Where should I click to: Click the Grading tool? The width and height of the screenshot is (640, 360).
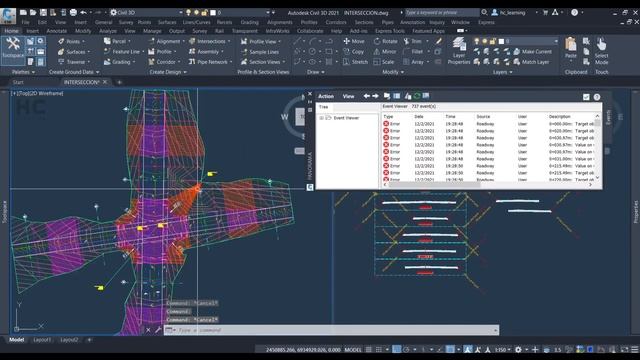coord(119,62)
